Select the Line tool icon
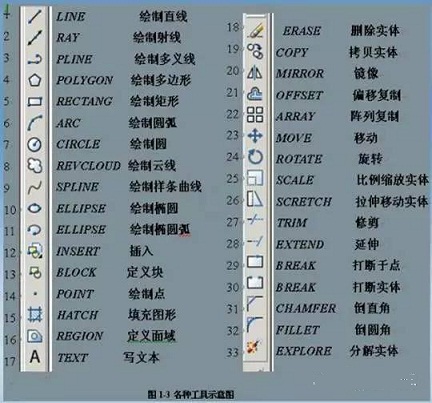432x403 pixels. tap(35, 17)
